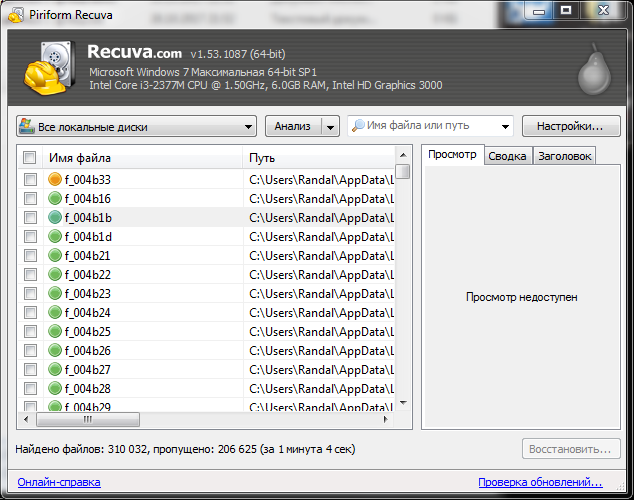Viewport: 634px width, 500px height.
Task: Check the box for f_004b22
Action: click(30, 274)
